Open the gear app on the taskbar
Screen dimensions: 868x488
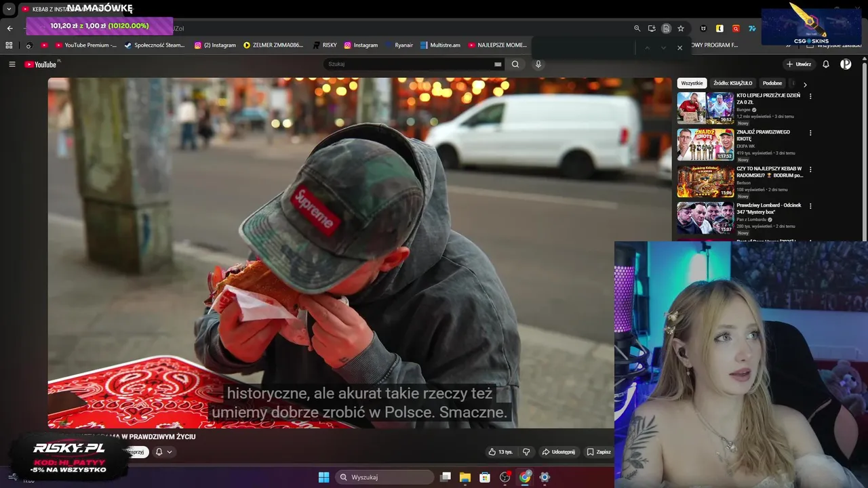coord(545,477)
